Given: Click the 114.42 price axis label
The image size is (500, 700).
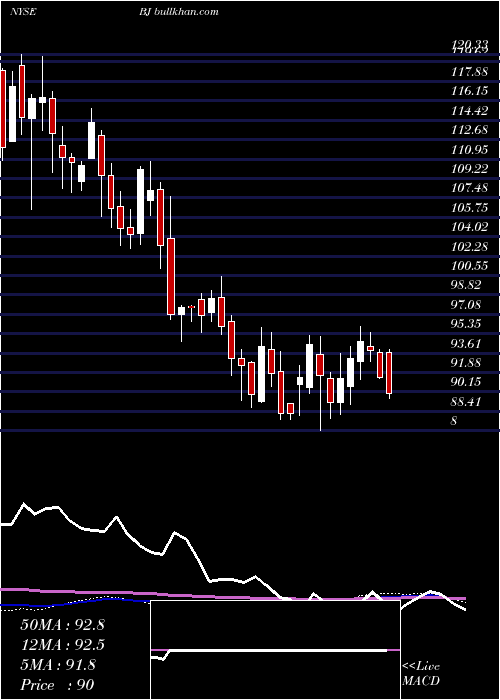Looking at the screenshot, I should pos(469,111).
